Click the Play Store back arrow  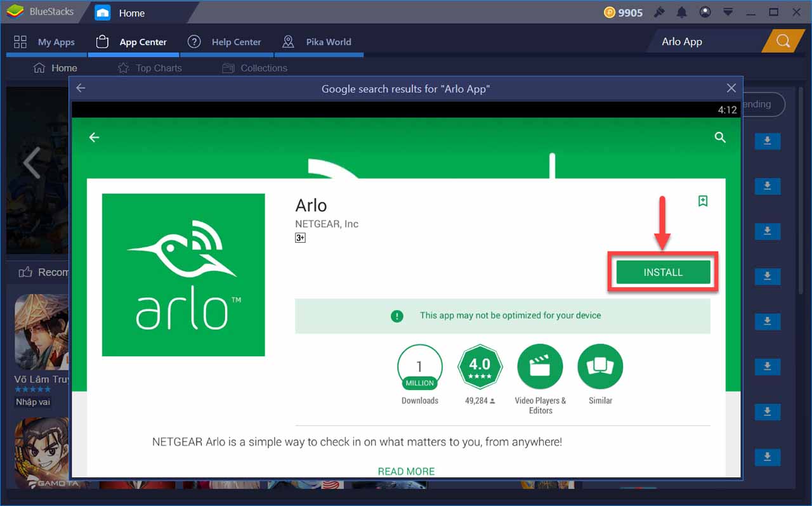pyautogui.click(x=95, y=137)
